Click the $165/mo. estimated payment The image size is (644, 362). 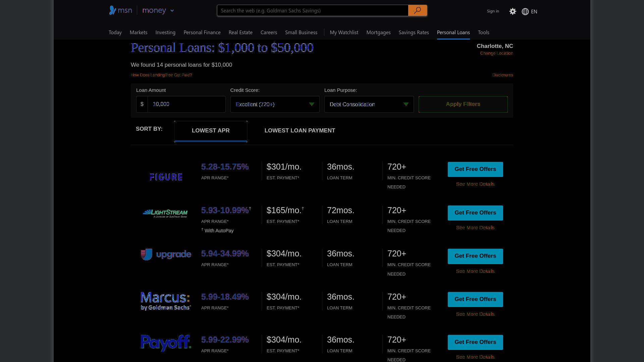284,210
